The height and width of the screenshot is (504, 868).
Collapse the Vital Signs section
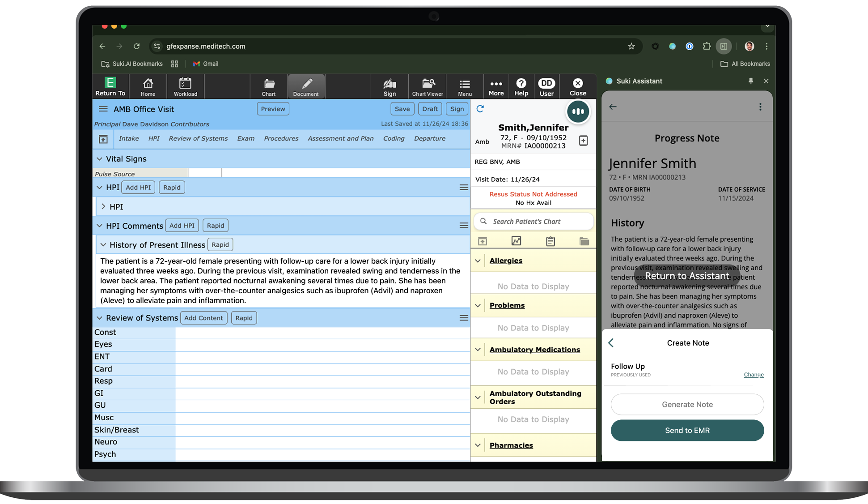pos(99,159)
